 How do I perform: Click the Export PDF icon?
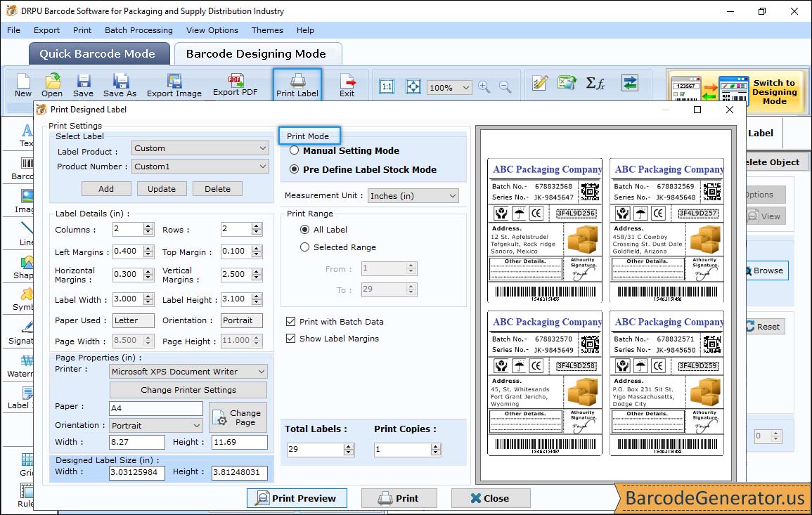point(235,85)
